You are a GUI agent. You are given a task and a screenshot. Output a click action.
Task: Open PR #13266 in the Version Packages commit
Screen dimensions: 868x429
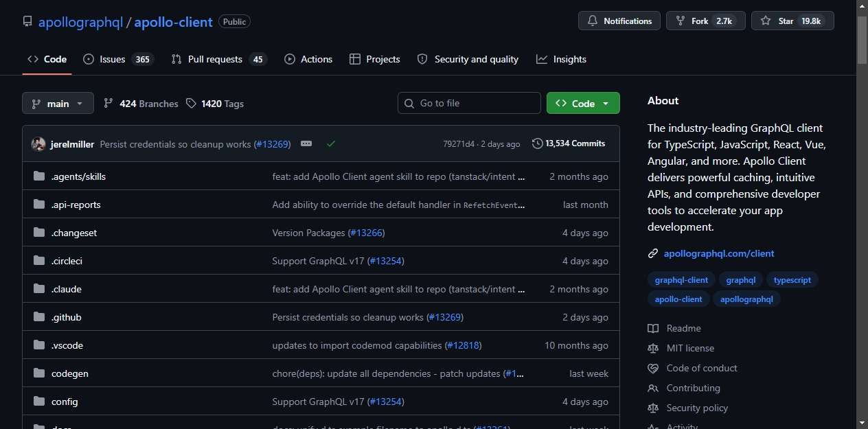[367, 233]
